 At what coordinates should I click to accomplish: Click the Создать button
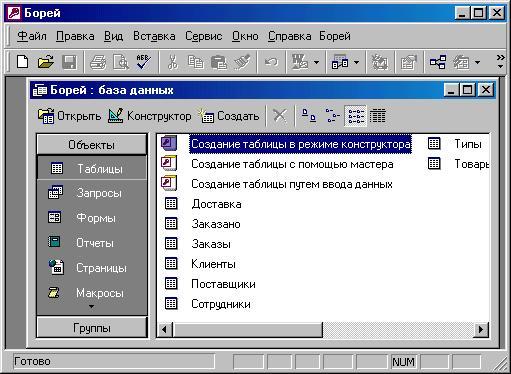229,116
